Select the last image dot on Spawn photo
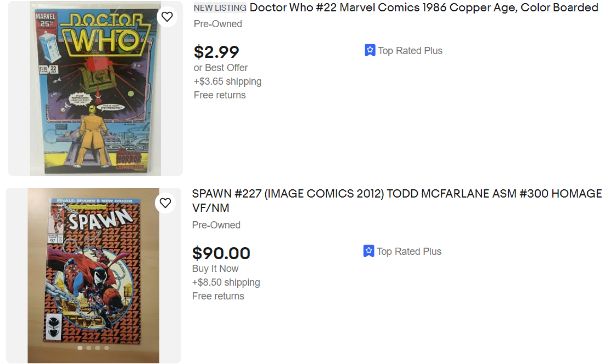The image size is (610, 364). (107, 348)
